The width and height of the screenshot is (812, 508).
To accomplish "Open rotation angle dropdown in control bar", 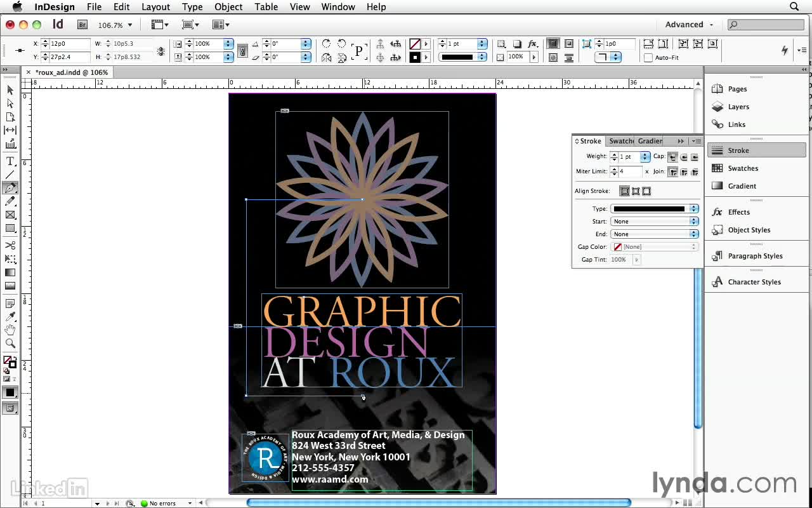I will pos(306,44).
